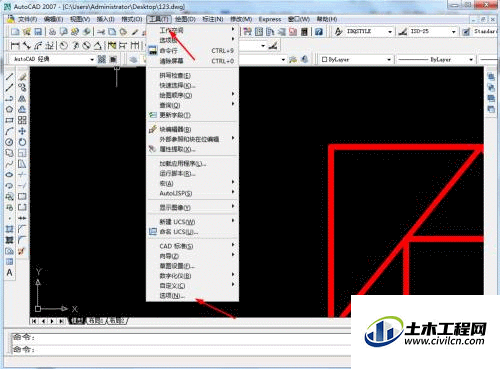Open the 文件(F) menu
The height and width of the screenshot is (369, 500).
click(27, 19)
